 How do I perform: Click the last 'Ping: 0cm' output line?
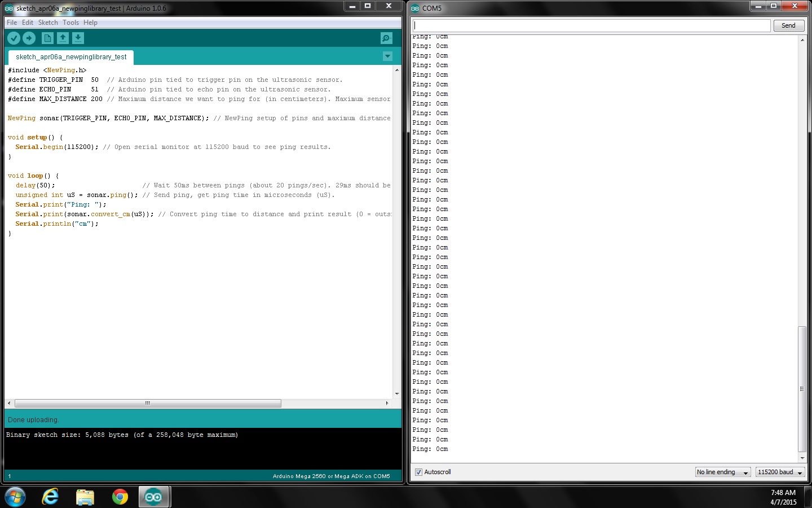pyautogui.click(x=430, y=449)
